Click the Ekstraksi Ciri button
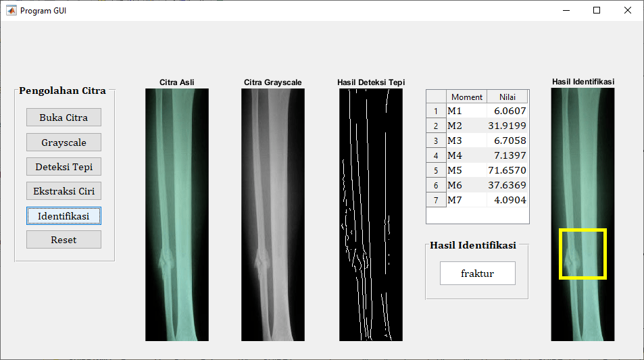Screen dimensions: 644x360 click(64, 190)
